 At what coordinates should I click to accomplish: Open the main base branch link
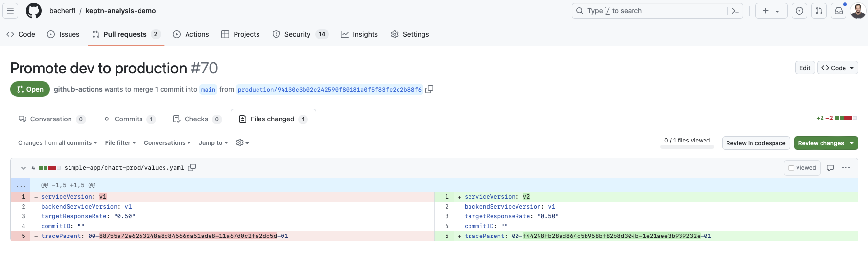(x=208, y=90)
